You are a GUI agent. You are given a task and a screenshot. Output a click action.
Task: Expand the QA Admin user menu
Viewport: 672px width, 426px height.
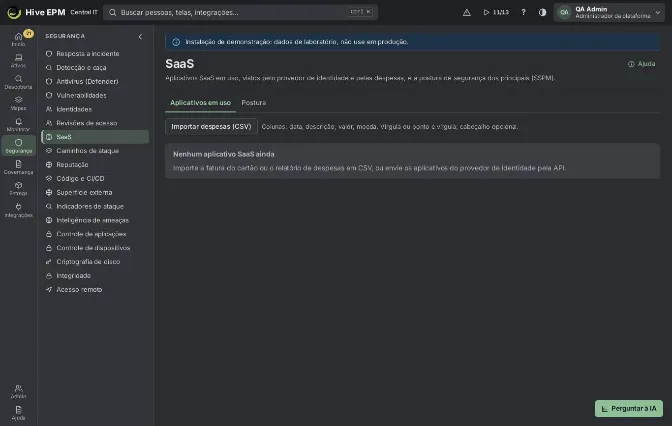(609, 12)
